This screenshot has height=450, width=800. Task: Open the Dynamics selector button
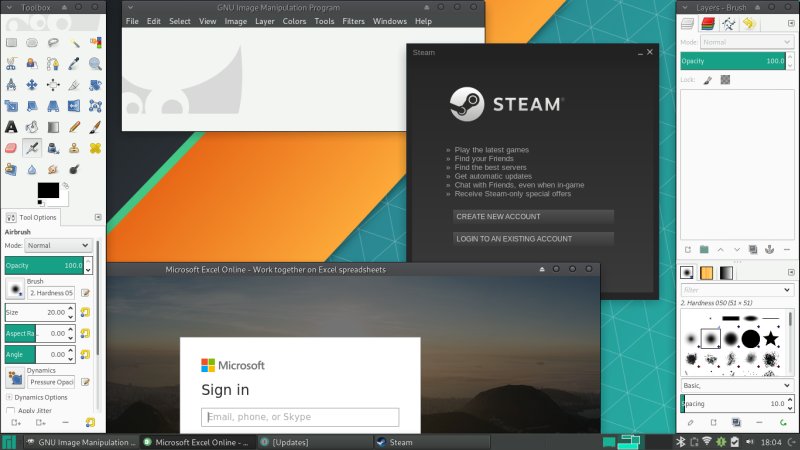(x=15, y=378)
